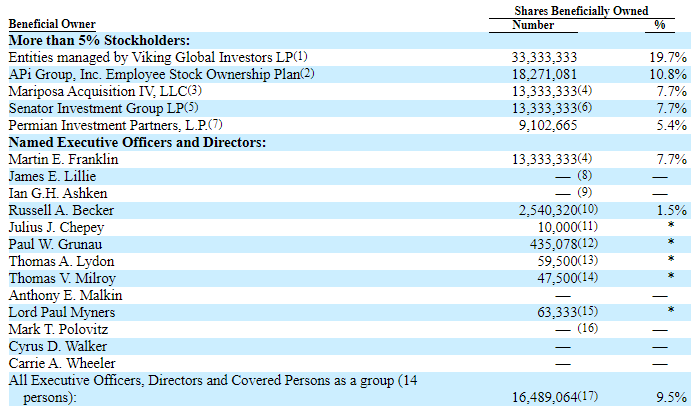Click the value 33,333,333

(544, 57)
